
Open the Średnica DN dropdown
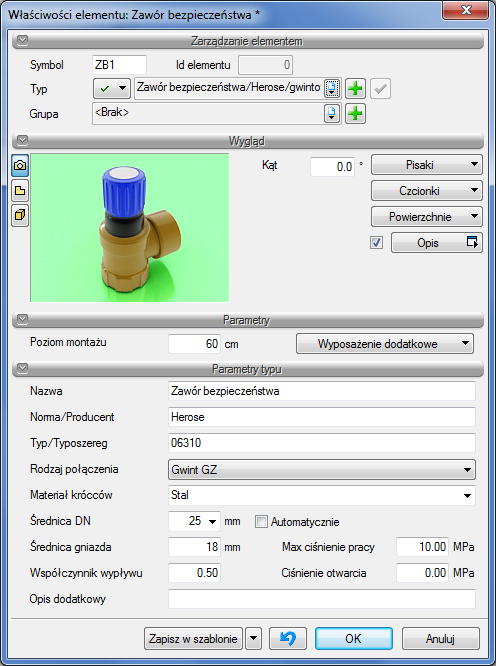(194, 521)
